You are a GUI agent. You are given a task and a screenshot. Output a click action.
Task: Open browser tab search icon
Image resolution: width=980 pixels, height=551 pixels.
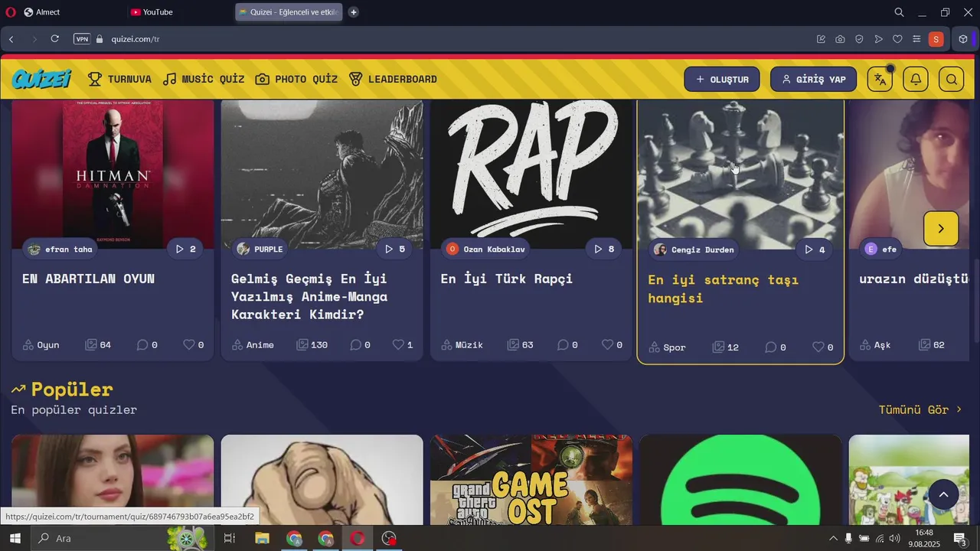tap(900, 12)
